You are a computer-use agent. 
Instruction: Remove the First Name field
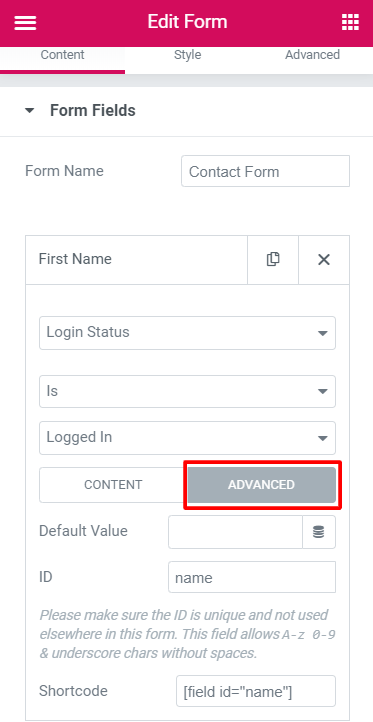(324, 260)
